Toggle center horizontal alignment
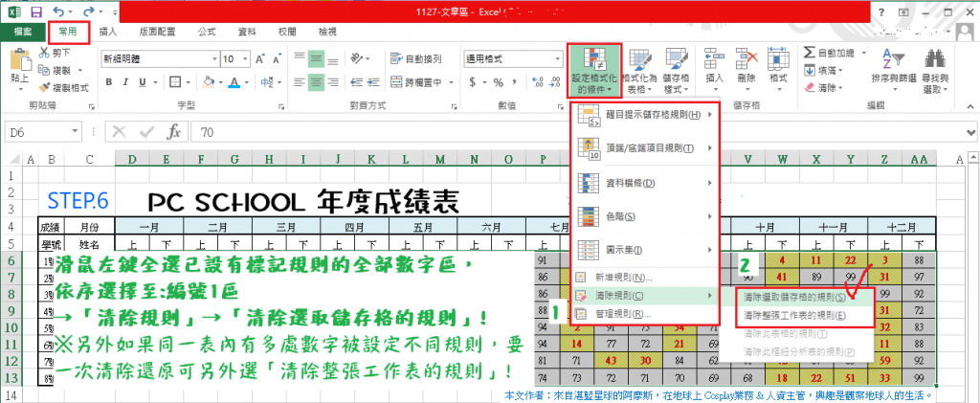980x403 pixels. (x=316, y=82)
